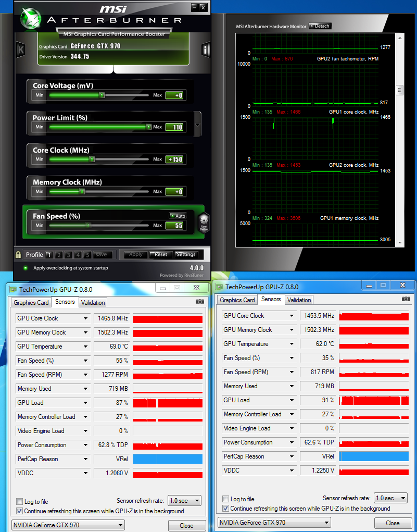
Task: Toggle the startup overclocking indicator light
Action: point(26,268)
